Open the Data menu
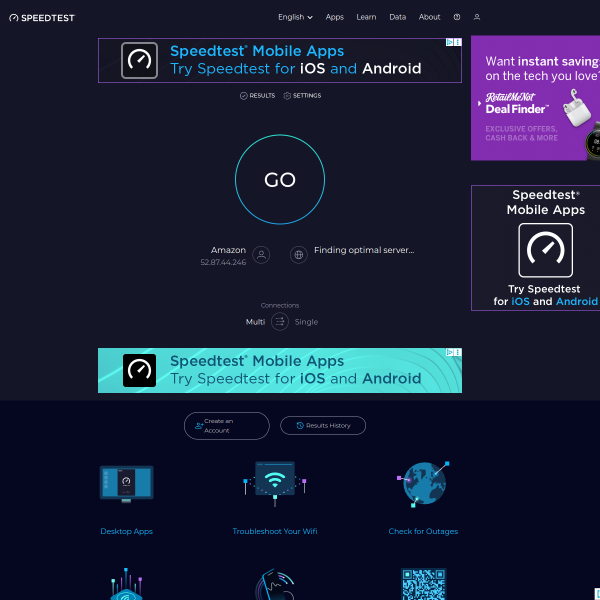The height and width of the screenshot is (600, 600). point(398,17)
